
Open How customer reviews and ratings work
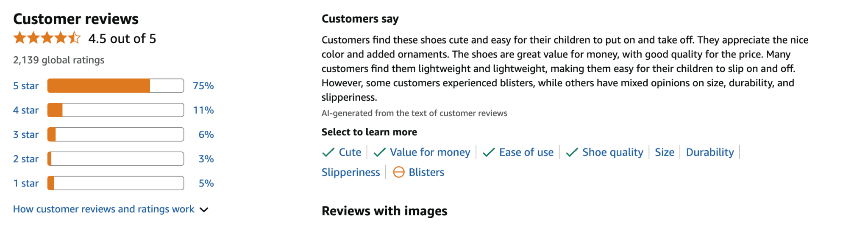pyautogui.click(x=103, y=209)
